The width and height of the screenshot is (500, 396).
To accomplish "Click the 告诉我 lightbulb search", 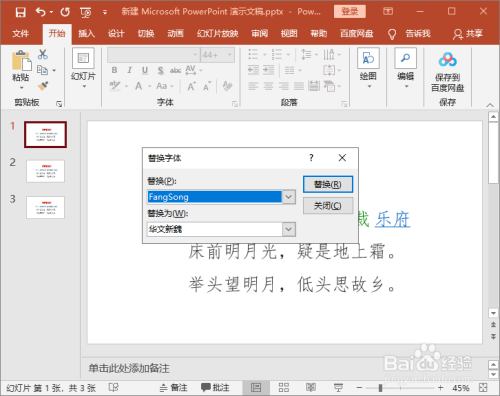I will click(409, 34).
